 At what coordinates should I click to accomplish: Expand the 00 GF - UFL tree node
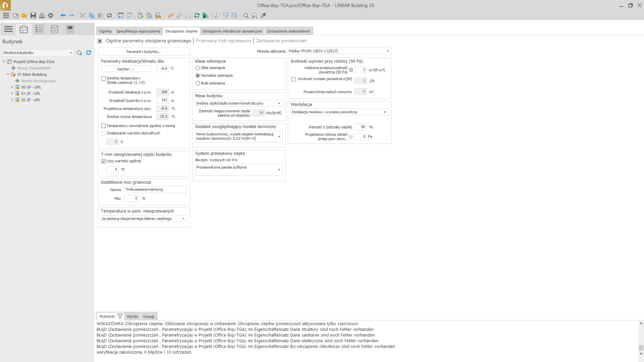coord(12,87)
